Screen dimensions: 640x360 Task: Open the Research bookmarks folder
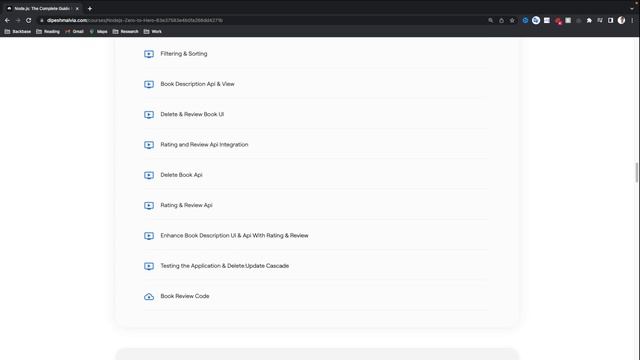click(126, 31)
